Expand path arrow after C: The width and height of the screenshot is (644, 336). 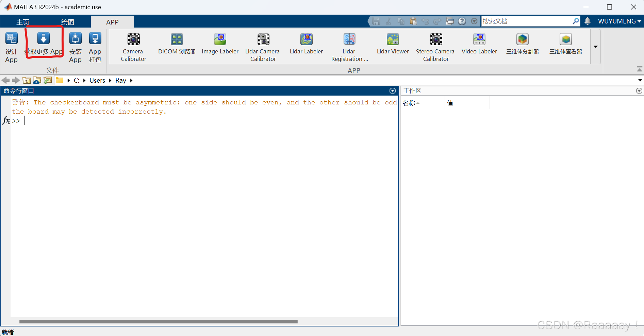tap(84, 81)
